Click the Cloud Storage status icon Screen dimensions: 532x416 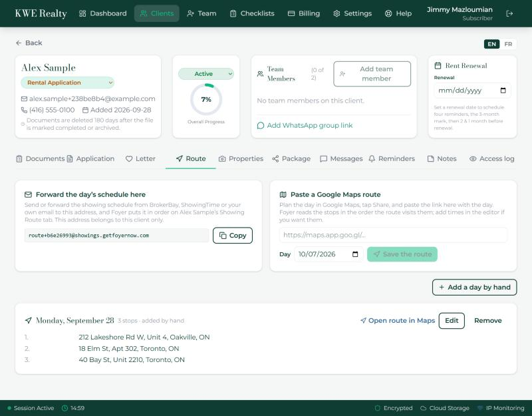(x=423, y=408)
